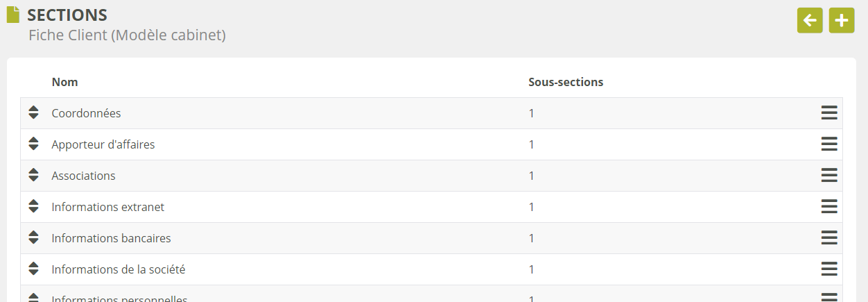The width and height of the screenshot is (868, 302).
Task: Open hamburger menu for Informations bancaires
Action: click(829, 238)
